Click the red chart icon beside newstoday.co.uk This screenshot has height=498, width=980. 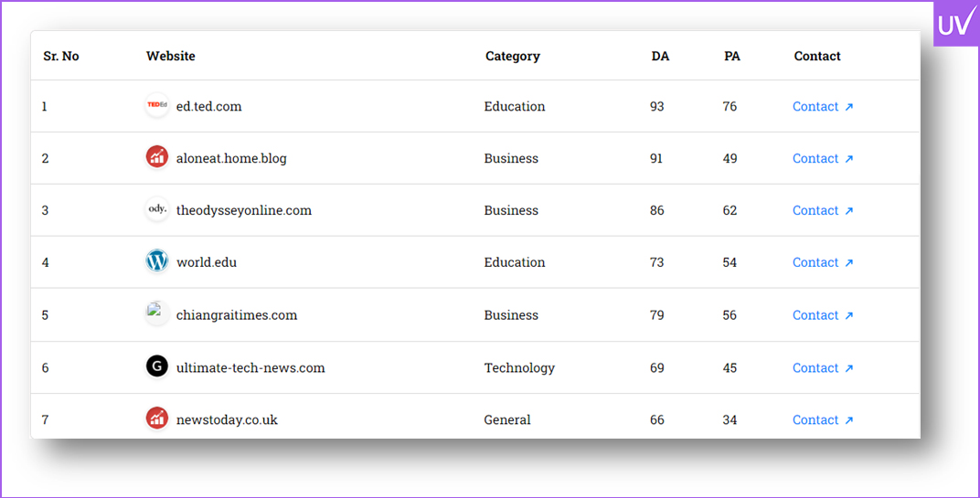pyautogui.click(x=157, y=419)
